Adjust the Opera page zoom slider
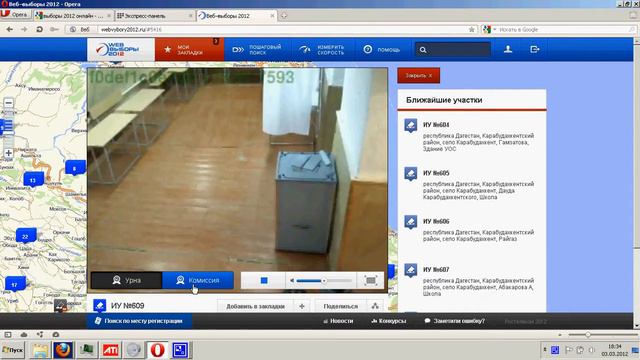This screenshot has width=640, height=360. (x=588, y=335)
